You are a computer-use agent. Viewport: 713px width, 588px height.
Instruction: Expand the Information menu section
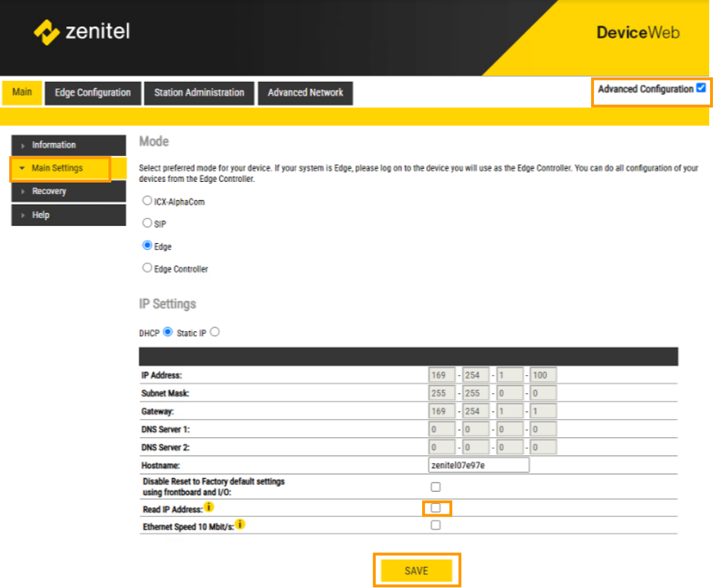(69, 145)
